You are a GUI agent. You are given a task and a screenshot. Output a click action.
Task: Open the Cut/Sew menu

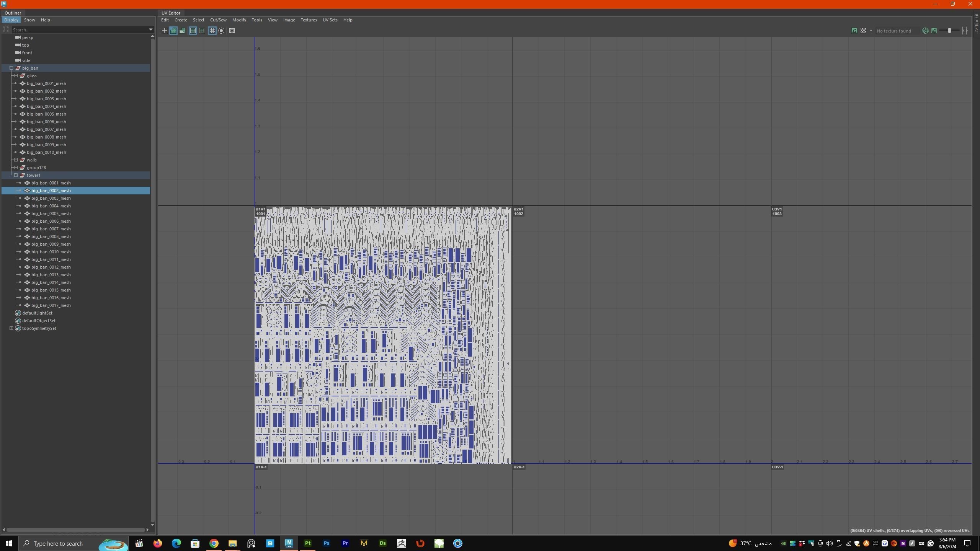click(218, 20)
